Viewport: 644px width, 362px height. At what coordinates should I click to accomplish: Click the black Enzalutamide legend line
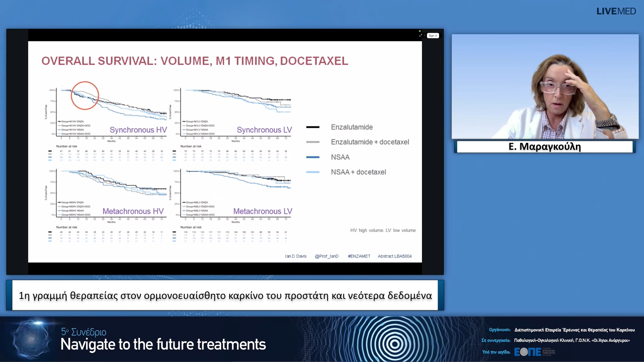tap(313, 127)
